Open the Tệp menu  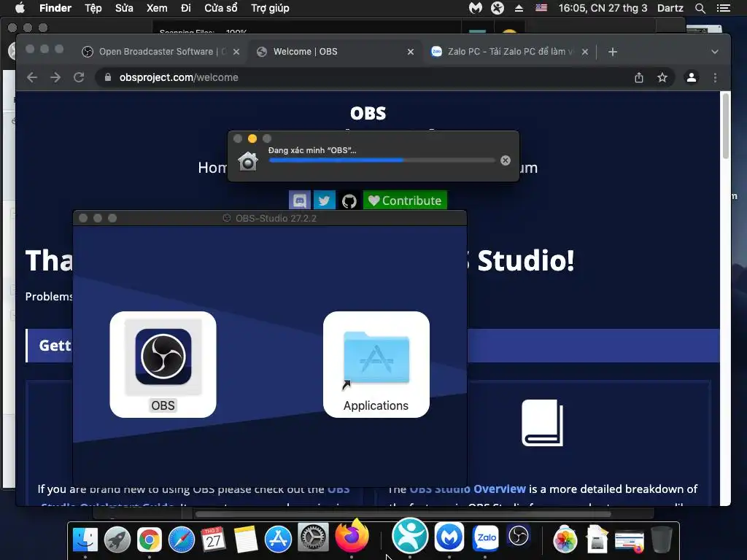[x=93, y=8]
